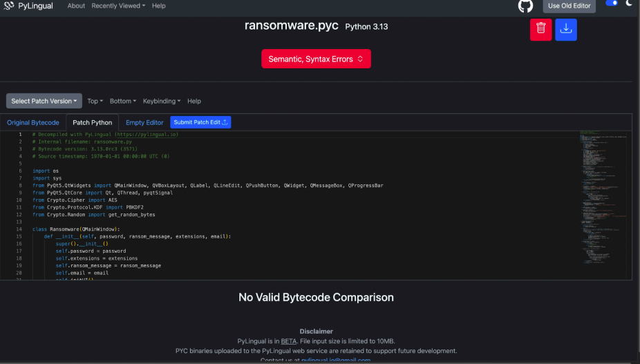Click 'from Crypto.Protocol.KDF import PBKDF2' line

(x=88, y=207)
